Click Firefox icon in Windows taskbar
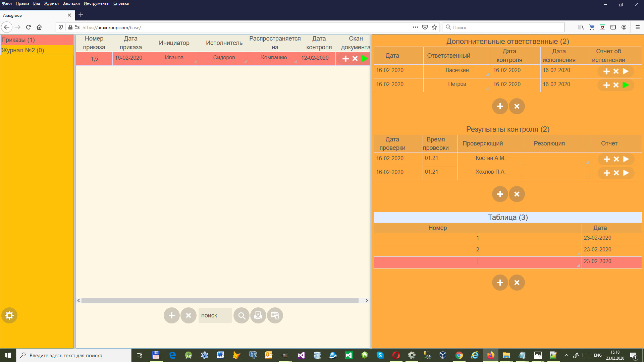This screenshot has height=362, width=644. tap(490, 355)
